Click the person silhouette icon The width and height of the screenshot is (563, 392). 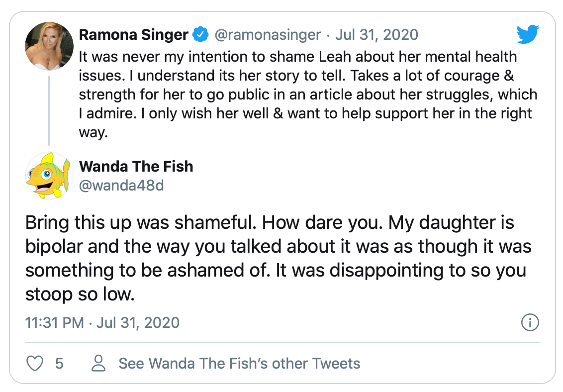coord(99,363)
